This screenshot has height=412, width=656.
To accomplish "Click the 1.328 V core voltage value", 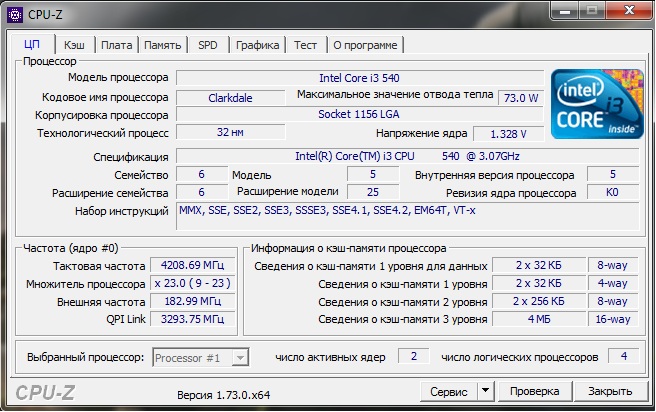I will [x=508, y=134].
